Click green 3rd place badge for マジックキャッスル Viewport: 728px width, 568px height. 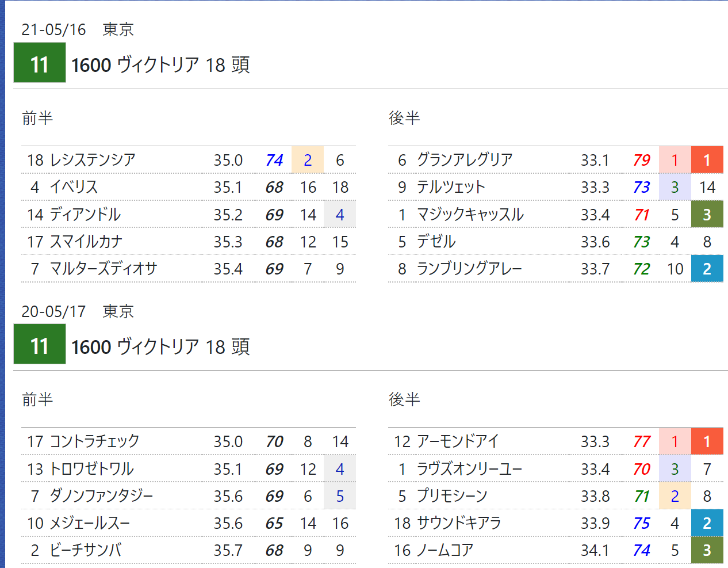coord(707,215)
